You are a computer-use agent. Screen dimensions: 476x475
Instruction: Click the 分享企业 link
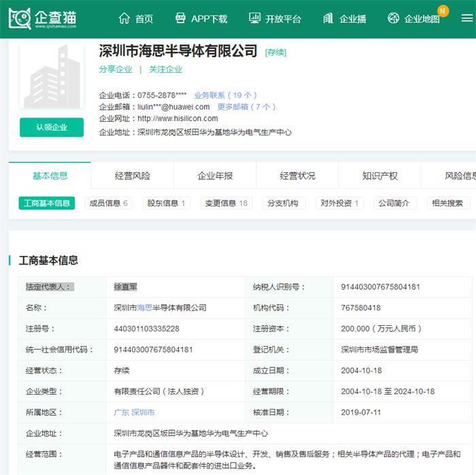coord(116,69)
